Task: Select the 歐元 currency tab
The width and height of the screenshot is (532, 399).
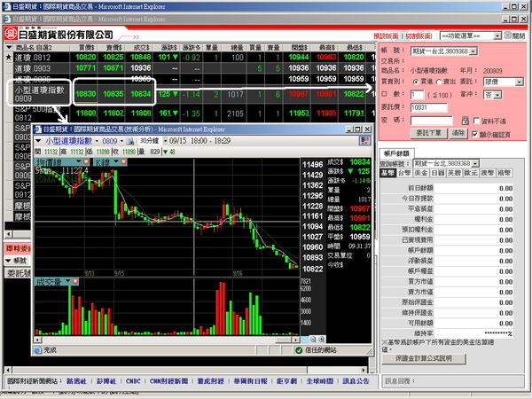Action: (471, 173)
